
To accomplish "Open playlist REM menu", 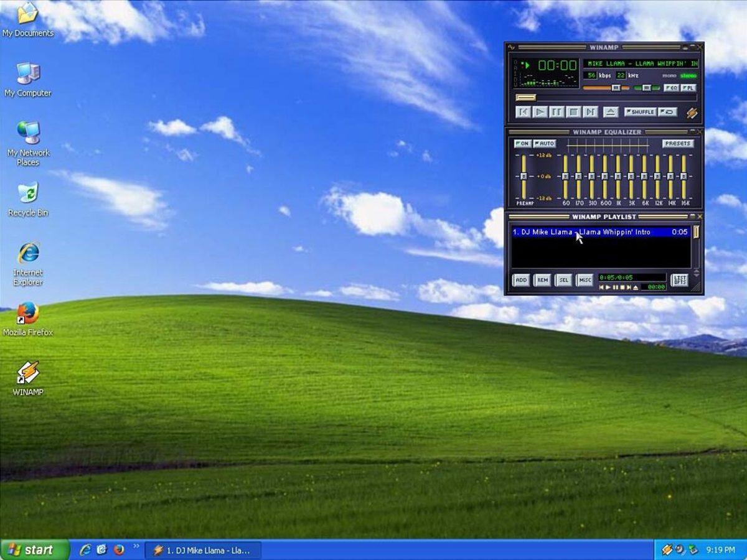I will 542,280.
